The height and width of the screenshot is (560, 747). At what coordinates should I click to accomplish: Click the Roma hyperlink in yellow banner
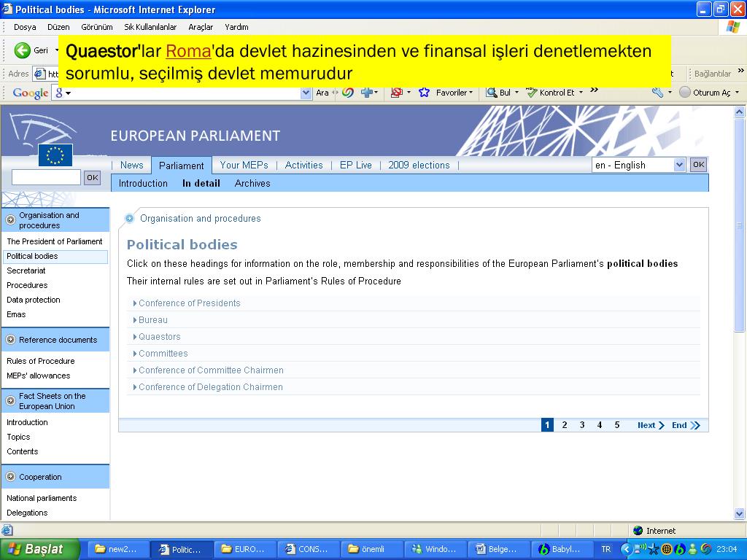coord(188,52)
